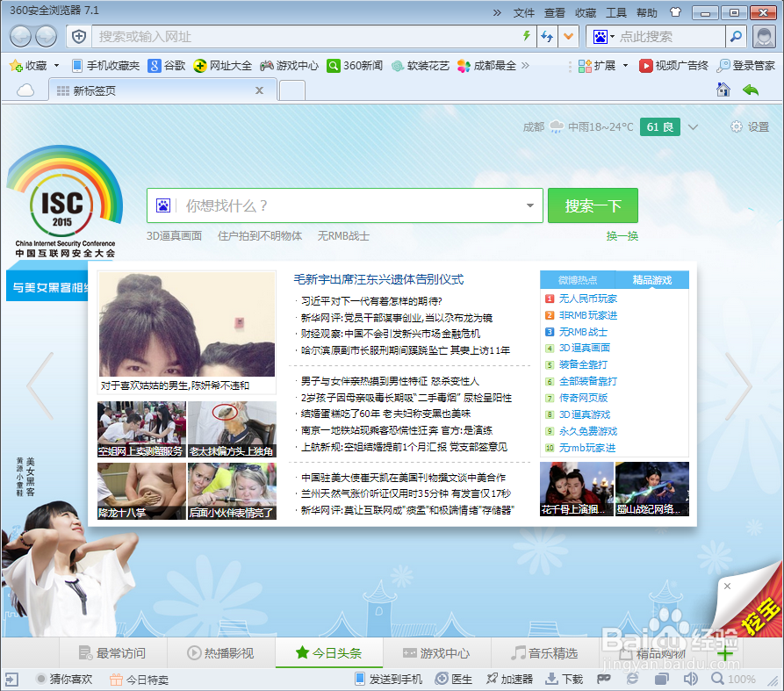784x691 pixels.
Task: Click the private browsing mask icon in status bar
Action: pos(604,679)
